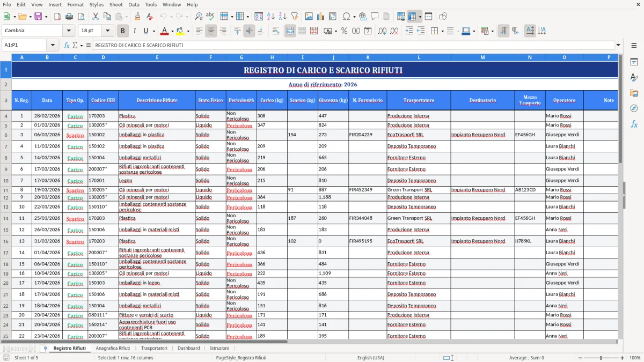Expand the formula bar
Image resolution: width=644 pixels, height=362 pixels.
[618, 46]
